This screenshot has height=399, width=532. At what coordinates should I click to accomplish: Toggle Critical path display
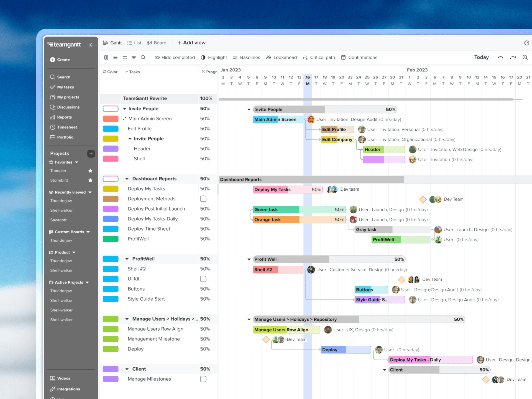click(319, 57)
